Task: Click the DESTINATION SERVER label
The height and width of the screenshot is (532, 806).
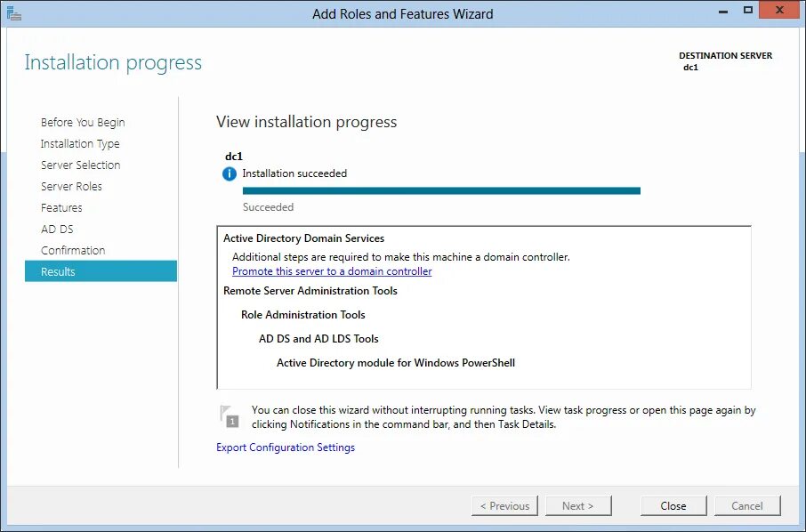Action: 725,55
